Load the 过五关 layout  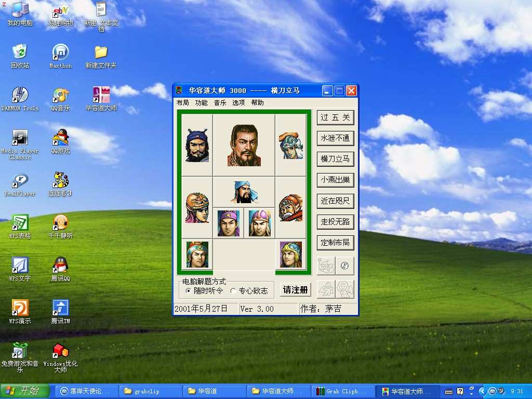click(x=335, y=117)
